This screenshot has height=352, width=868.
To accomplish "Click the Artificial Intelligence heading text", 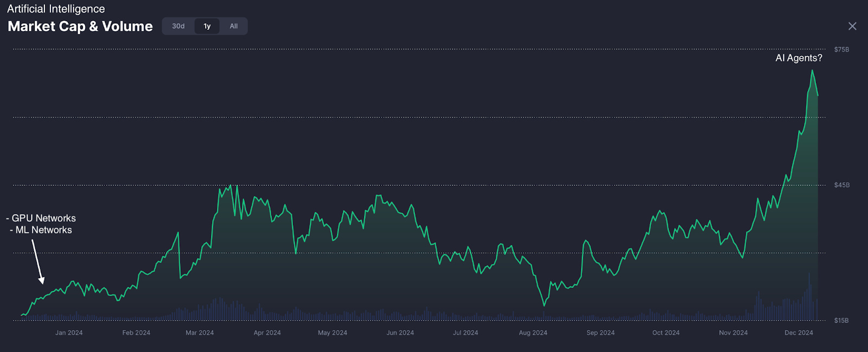I will click(x=56, y=9).
